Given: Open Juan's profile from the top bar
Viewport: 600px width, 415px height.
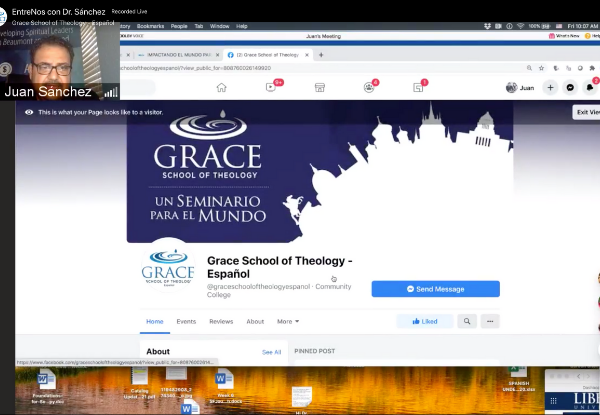Looking at the screenshot, I should pyautogui.click(x=520, y=88).
